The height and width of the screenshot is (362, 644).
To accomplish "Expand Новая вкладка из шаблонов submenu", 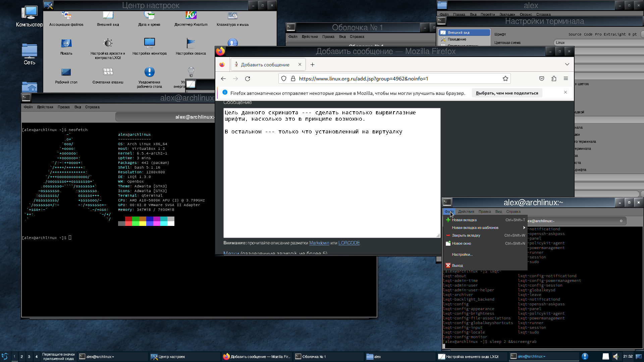I will [485, 228].
